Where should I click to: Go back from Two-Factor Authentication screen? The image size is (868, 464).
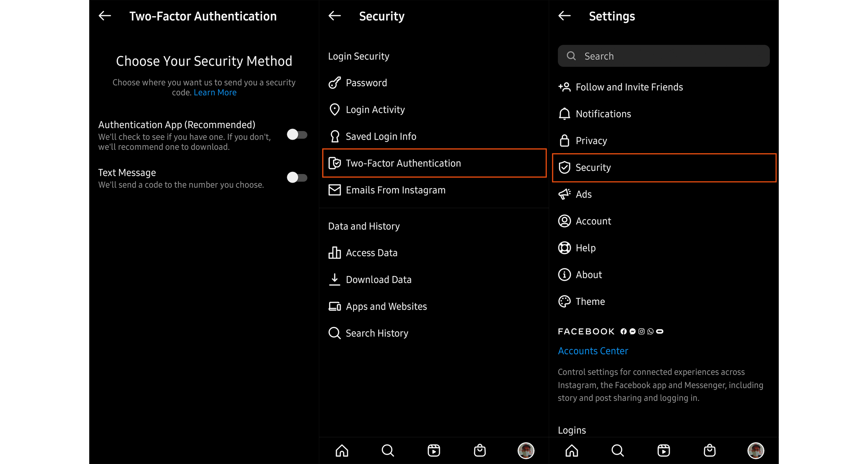(105, 16)
